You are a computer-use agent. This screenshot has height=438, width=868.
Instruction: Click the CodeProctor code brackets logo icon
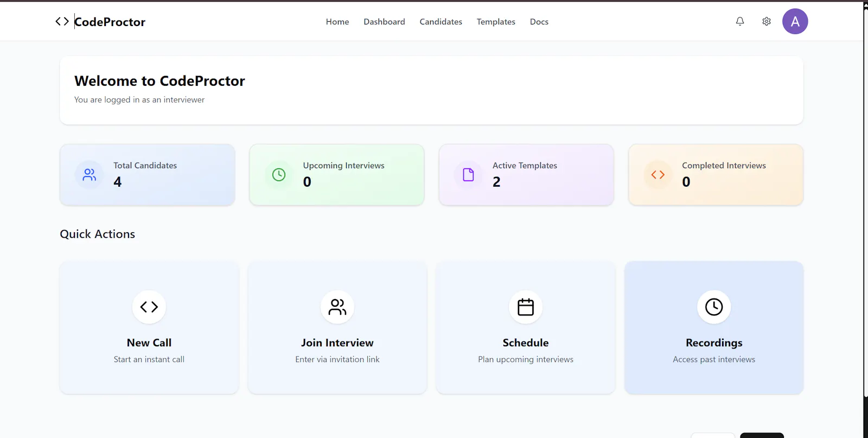[62, 22]
